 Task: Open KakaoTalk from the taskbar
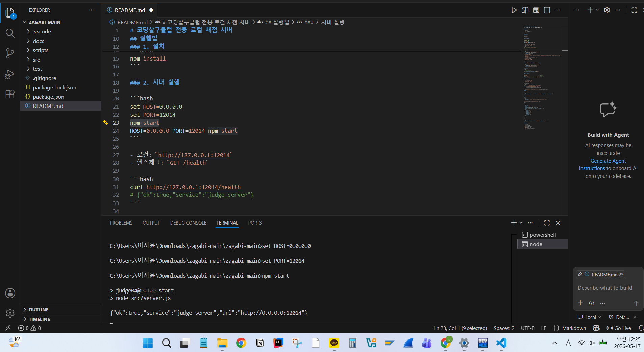click(334, 343)
